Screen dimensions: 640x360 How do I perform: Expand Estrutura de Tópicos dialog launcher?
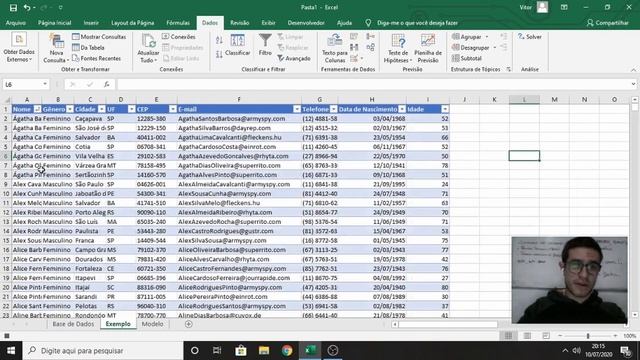click(508, 69)
